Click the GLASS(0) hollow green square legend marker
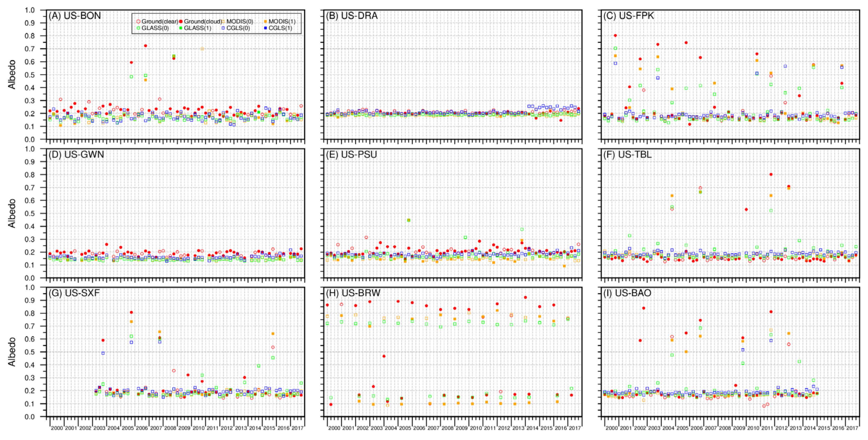Screen dimensions: 868x440 [138, 28]
